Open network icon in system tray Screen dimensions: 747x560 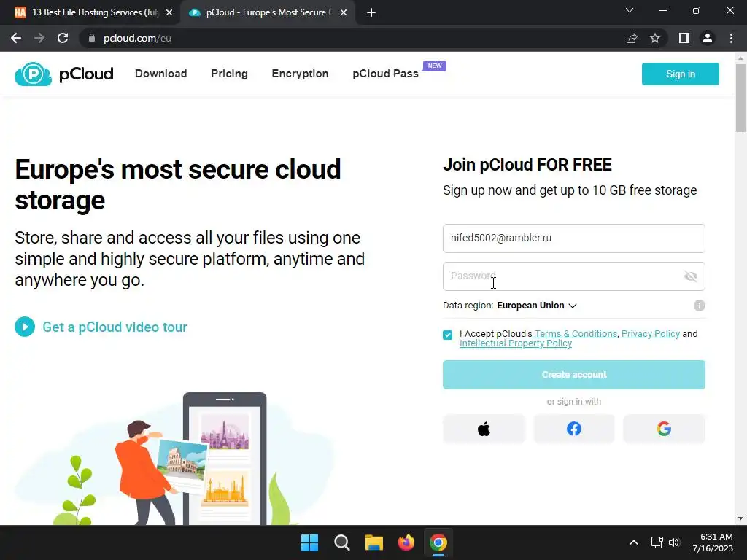pyautogui.click(x=657, y=542)
